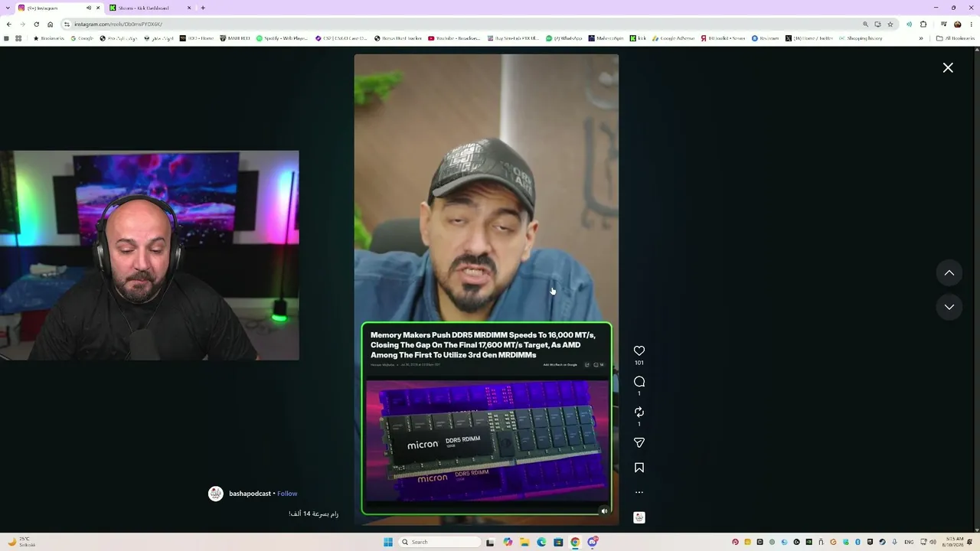
Task: Open Google Chrome from the taskbar
Action: tap(575, 542)
